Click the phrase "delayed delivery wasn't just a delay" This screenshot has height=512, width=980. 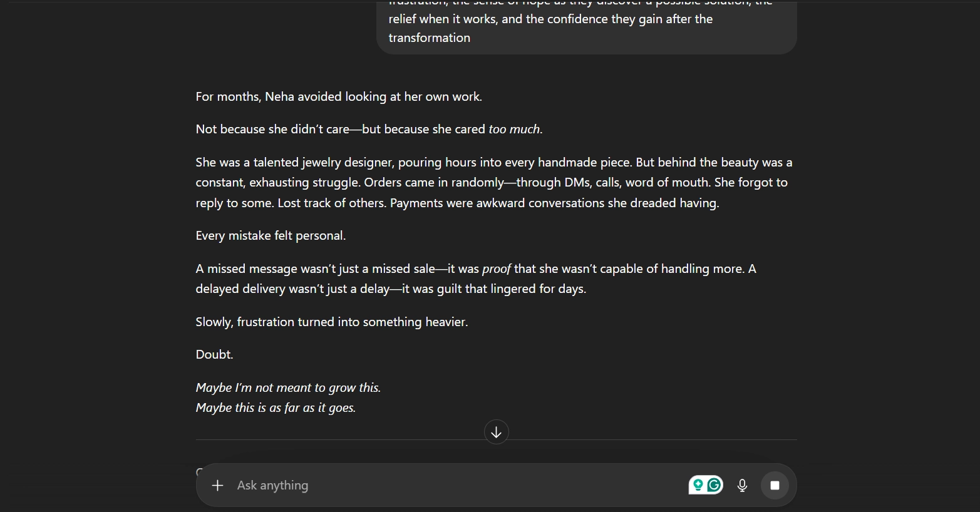click(292, 289)
